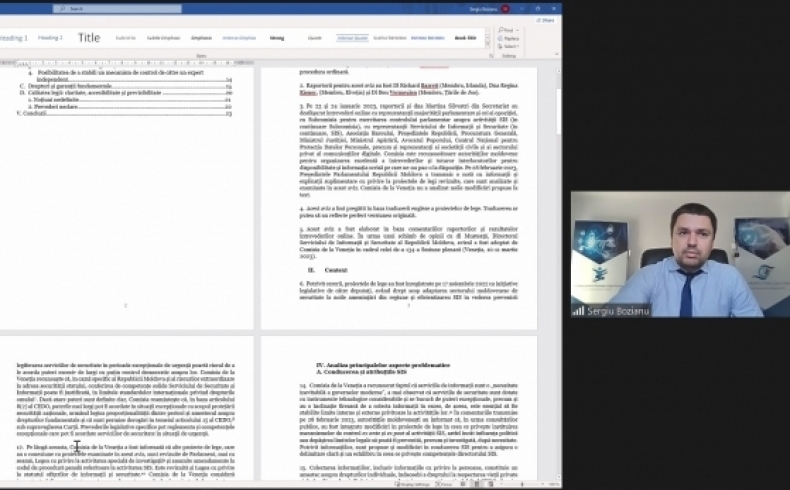Apply the Book Title style
This screenshot has width=790, height=490.
point(465,38)
